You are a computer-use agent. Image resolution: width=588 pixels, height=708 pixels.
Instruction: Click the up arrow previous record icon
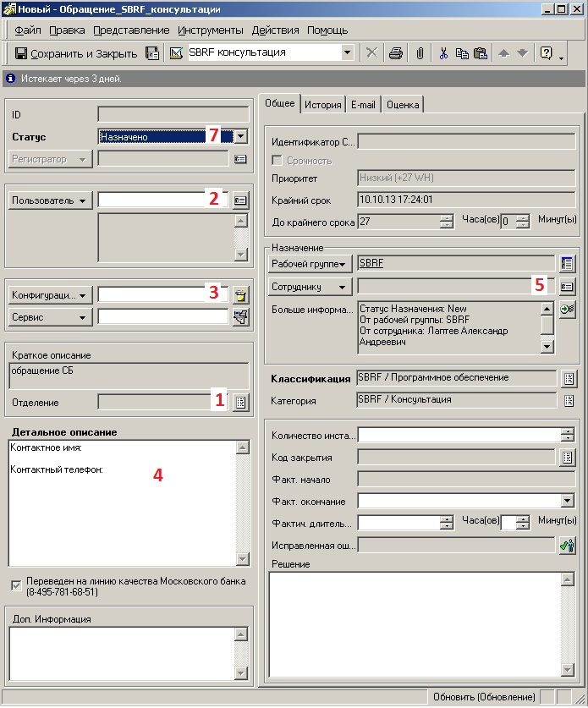(x=503, y=53)
